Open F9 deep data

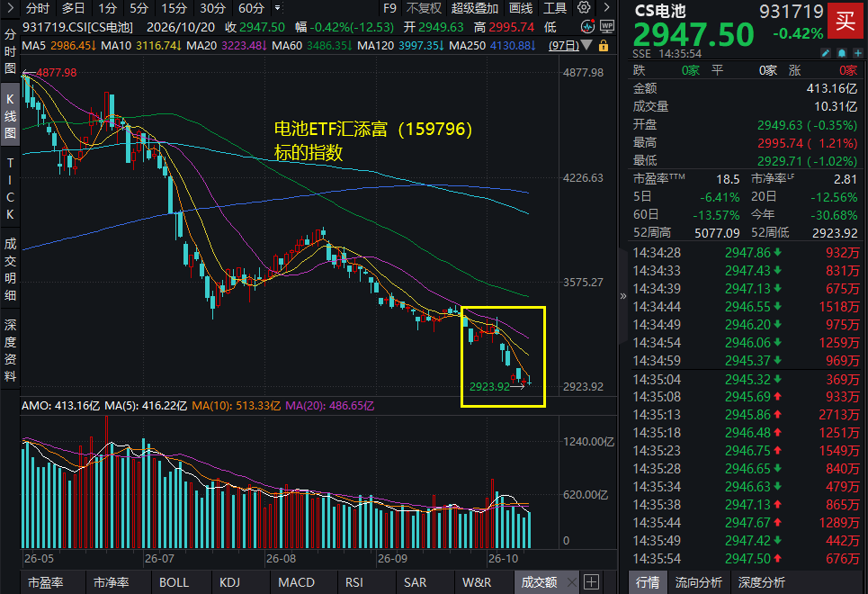coord(389,8)
